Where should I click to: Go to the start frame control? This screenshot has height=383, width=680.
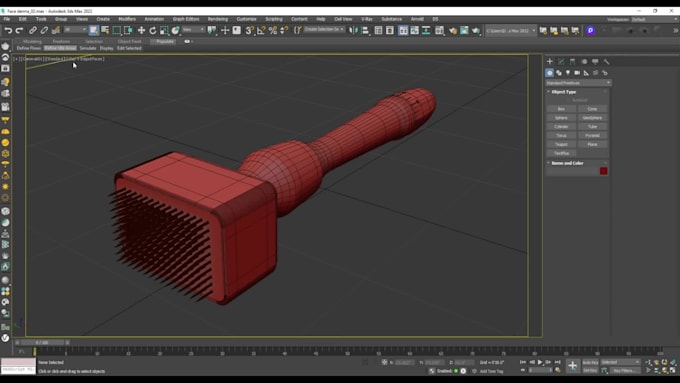pyautogui.click(x=523, y=362)
